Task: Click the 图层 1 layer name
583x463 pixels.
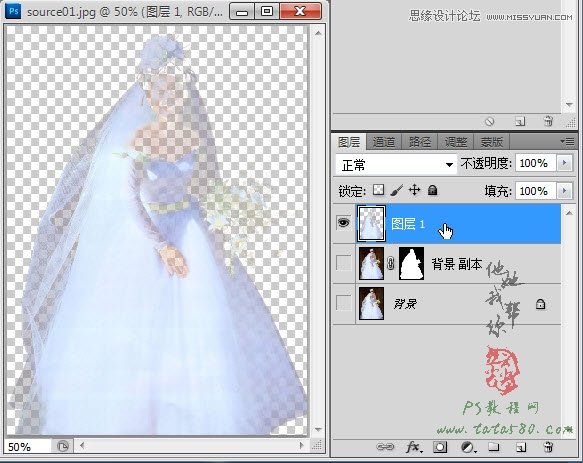Action: coord(408,224)
